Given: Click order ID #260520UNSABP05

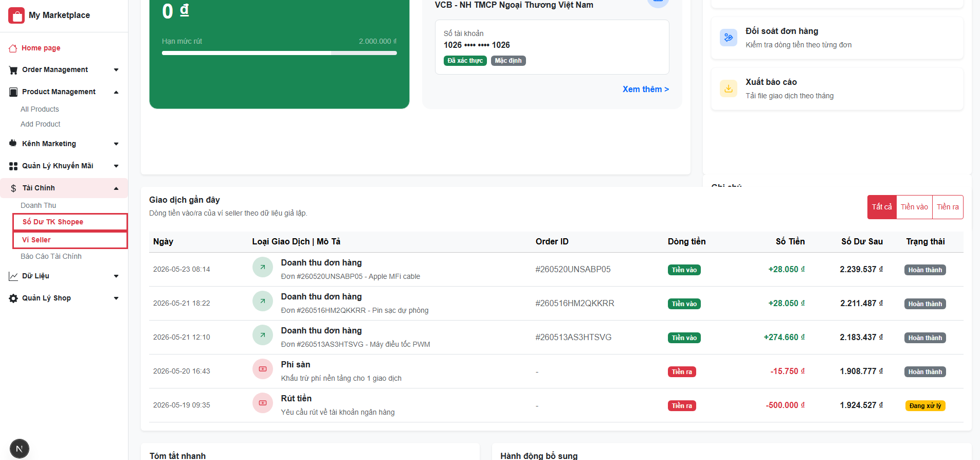Looking at the screenshot, I should pyautogui.click(x=573, y=269).
